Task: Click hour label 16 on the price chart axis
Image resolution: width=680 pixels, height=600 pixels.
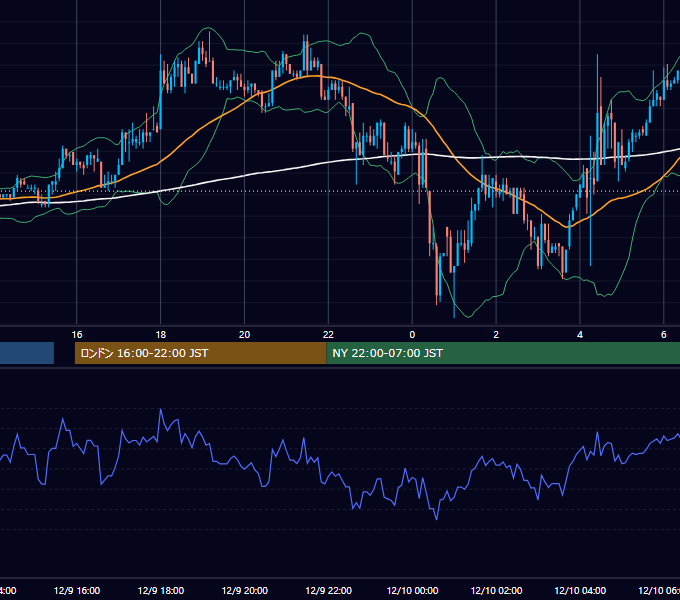Action: 77,335
